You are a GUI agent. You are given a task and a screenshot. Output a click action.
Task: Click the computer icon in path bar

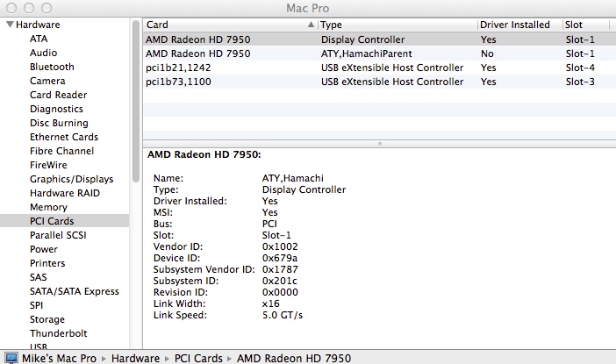[11, 358]
